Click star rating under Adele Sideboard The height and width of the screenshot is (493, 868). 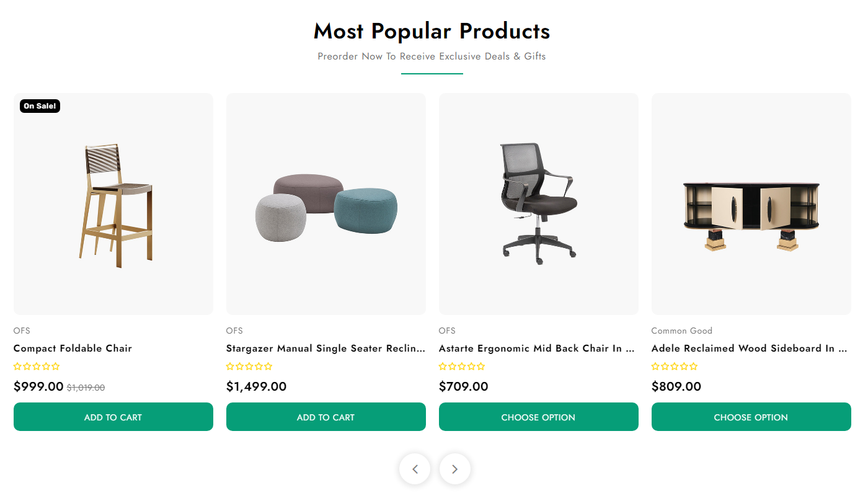pos(675,366)
